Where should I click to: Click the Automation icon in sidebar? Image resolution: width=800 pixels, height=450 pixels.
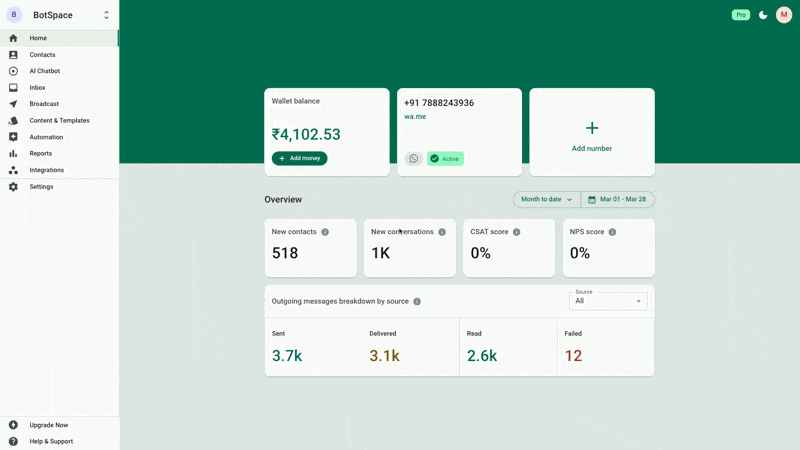click(13, 137)
